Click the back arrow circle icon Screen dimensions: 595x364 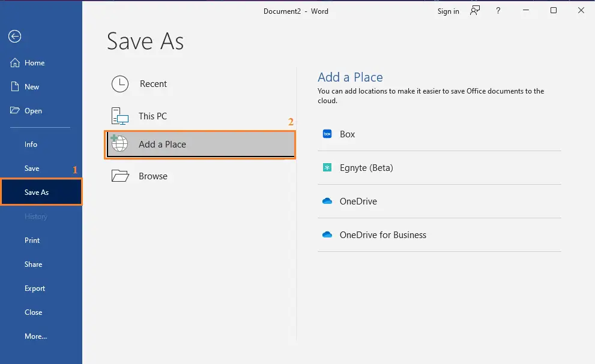[x=15, y=37]
